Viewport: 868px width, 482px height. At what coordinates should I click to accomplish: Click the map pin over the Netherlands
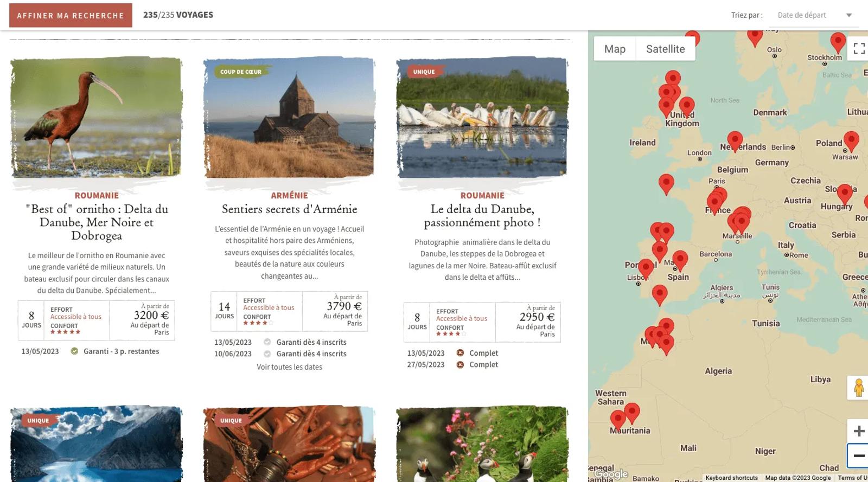735,141
